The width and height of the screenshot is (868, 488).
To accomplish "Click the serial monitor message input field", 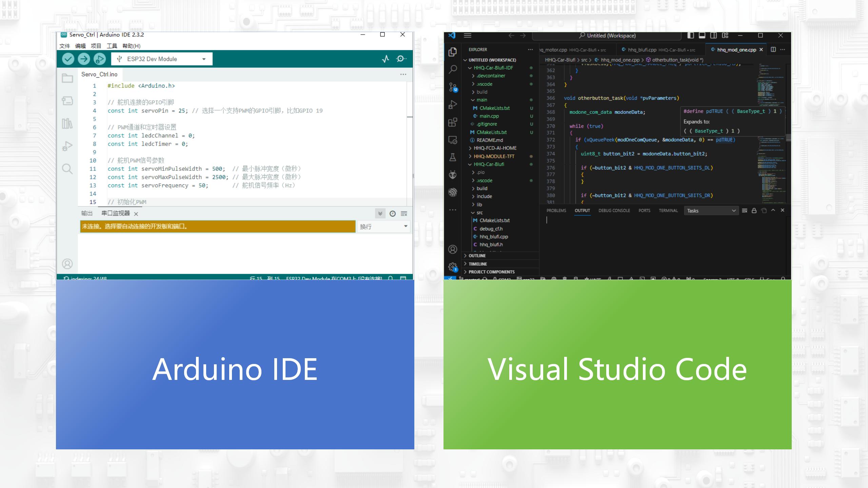I will tap(218, 226).
